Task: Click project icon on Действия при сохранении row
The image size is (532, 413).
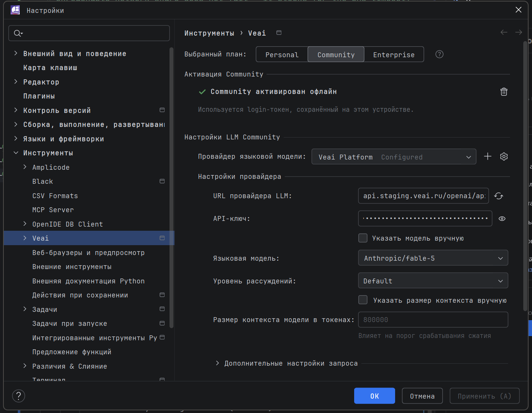Action: pyautogui.click(x=162, y=295)
